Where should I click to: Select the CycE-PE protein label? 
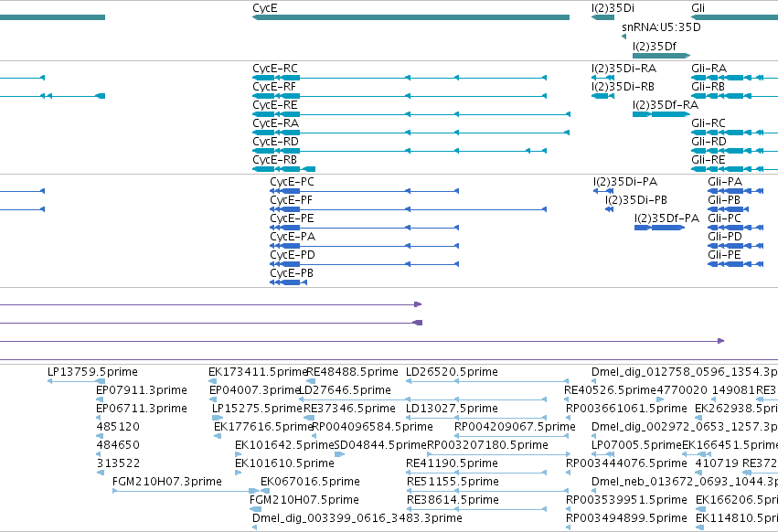[292, 218]
